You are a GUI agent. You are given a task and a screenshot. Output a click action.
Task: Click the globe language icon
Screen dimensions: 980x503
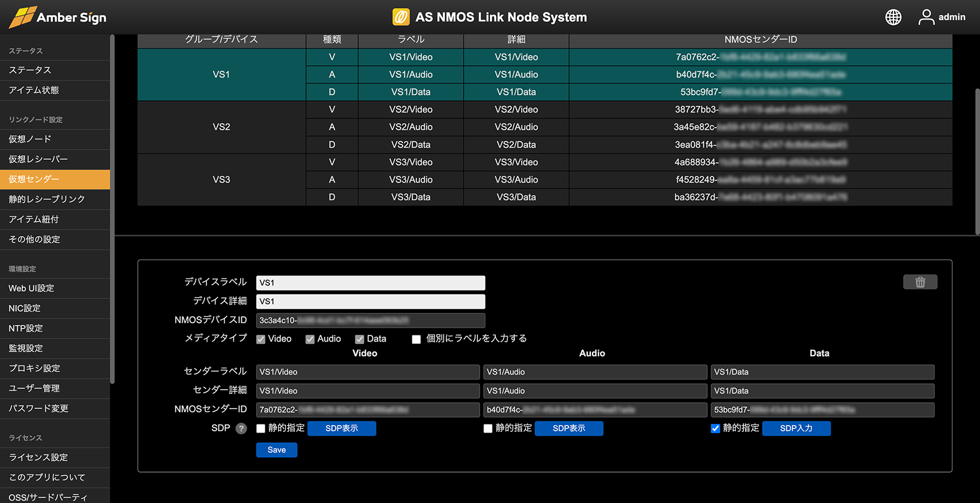[x=893, y=17]
